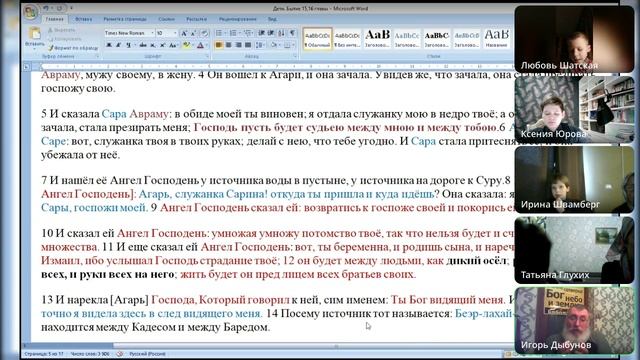Open Change Case (Aa) tool

click(x=173, y=45)
